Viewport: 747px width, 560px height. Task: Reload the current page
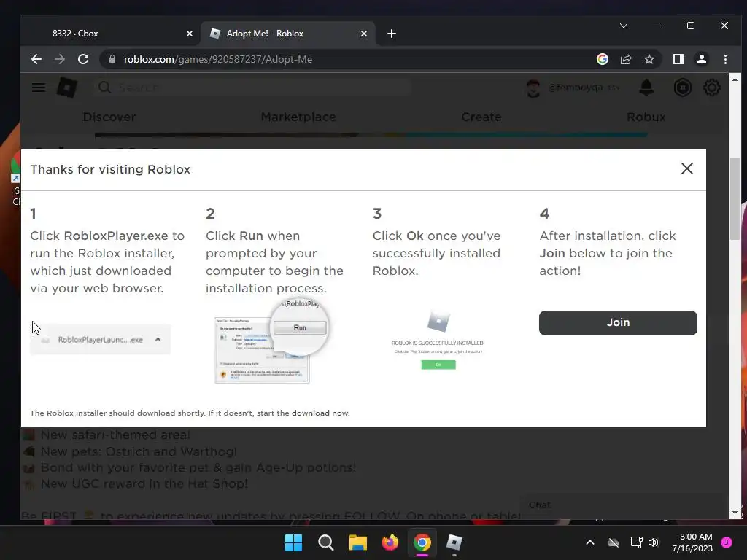coord(83,59)
